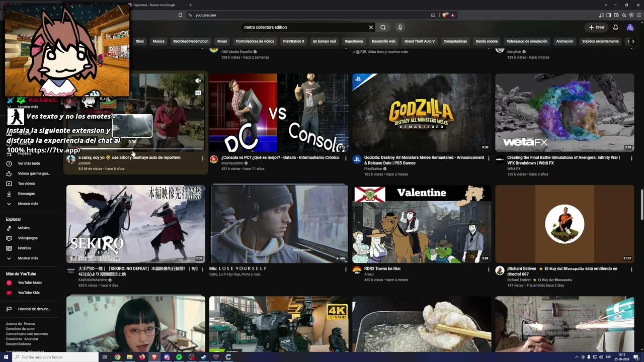Click the Derechos de autor footer link
Screen dimensions: 644x362
tap(21, 329)
